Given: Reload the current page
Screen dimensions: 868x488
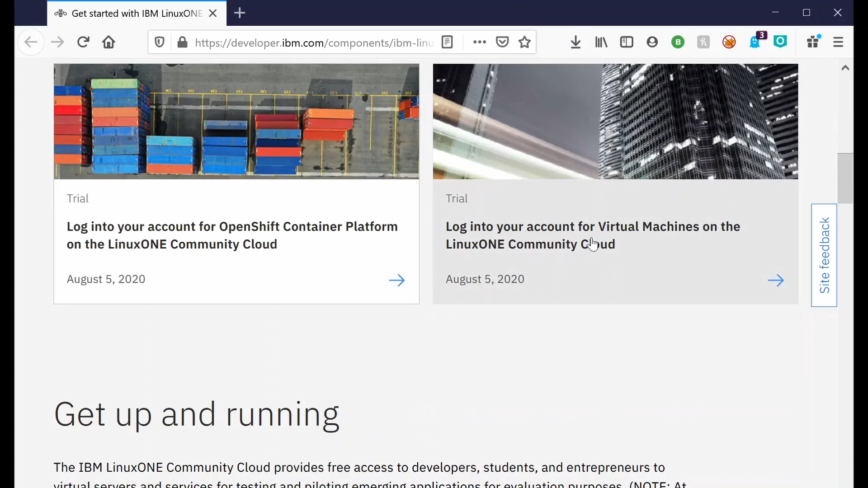Looking at the screenshot, I should tap(83, 42).
